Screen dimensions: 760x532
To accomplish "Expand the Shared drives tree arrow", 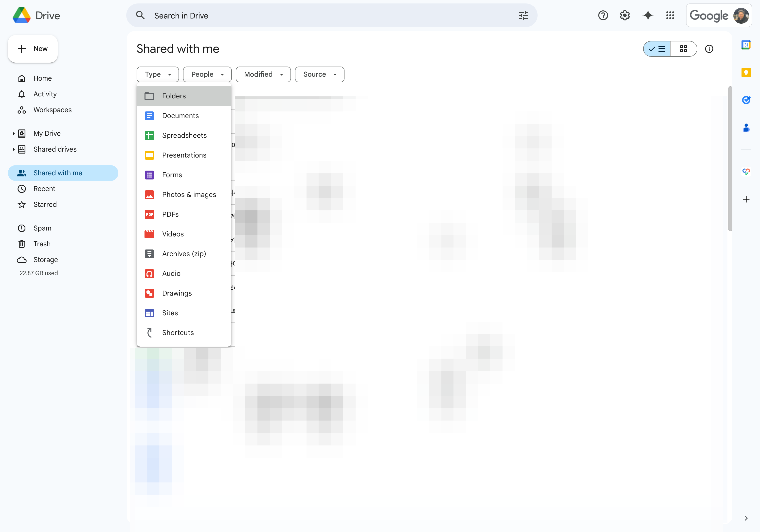I will click(x=14, y=150).
